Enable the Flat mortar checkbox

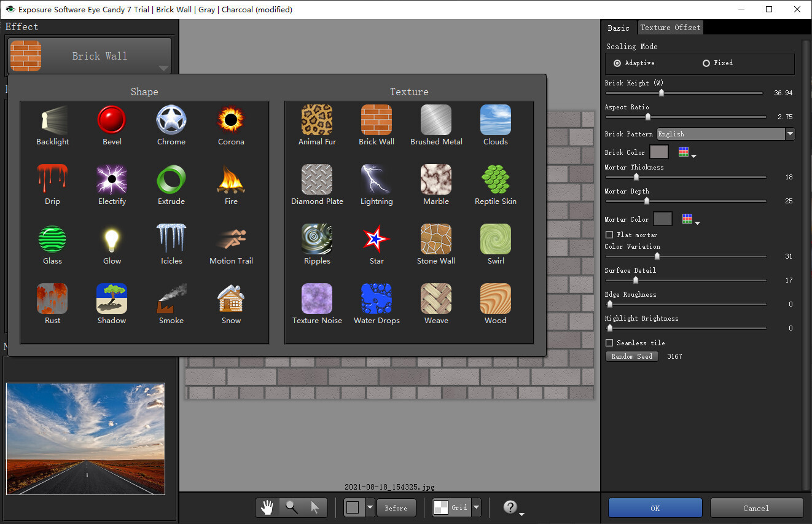click(609, 235)
